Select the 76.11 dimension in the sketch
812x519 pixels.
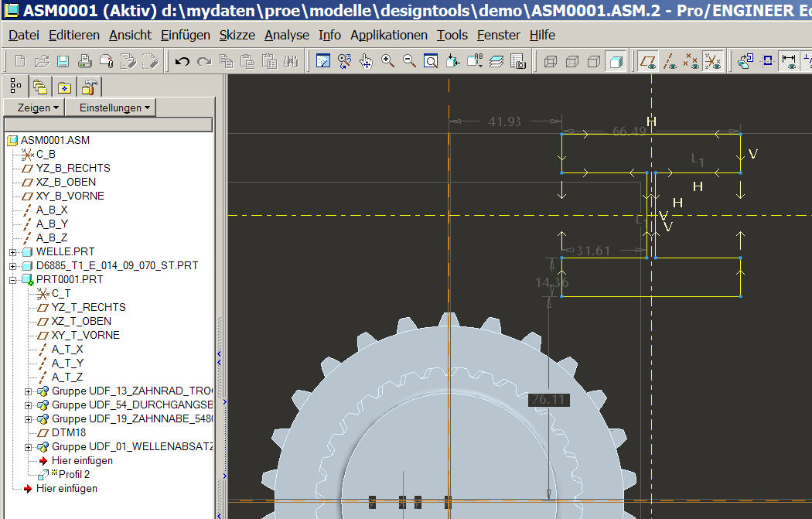[548, 400]
